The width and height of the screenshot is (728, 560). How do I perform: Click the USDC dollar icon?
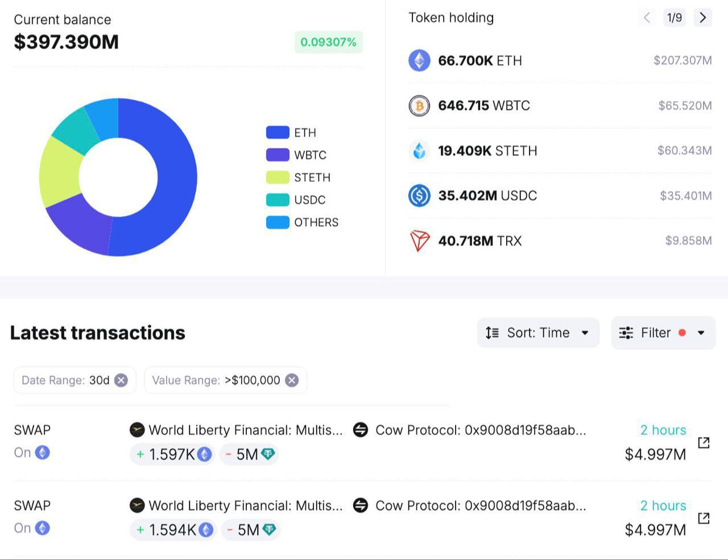[x=419, y=196]
